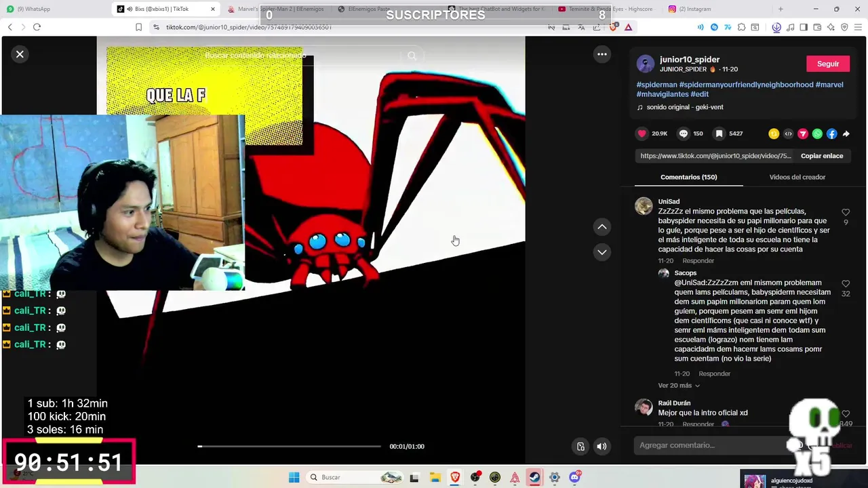Screen dimensions: 868x488
Task: Mute the video with speaker icon
Action: [x=601, y=446]
